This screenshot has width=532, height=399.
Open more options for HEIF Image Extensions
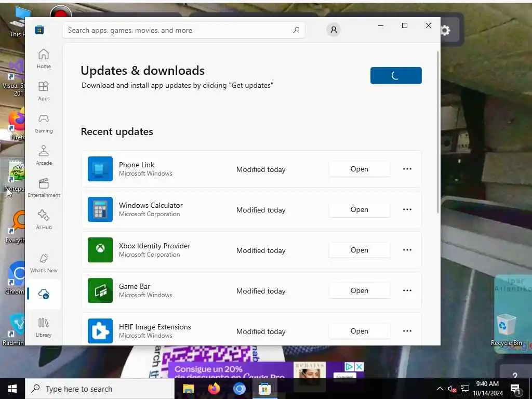(407, 331)
